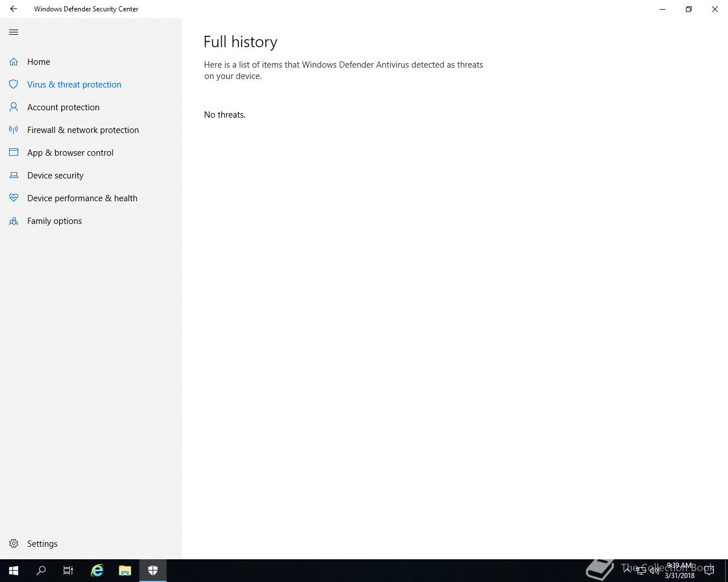
Task: View Family options page
Action: tap(55, 221)
